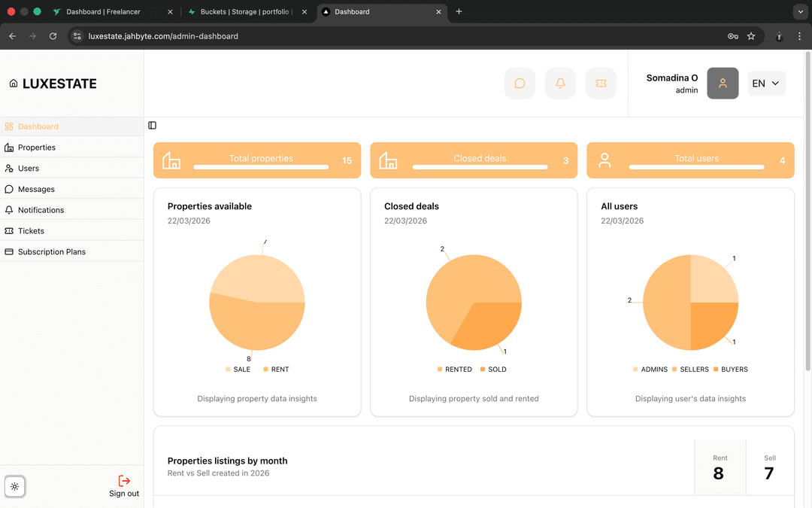Image resolution: width=812 pixels, height=508 pixels.
Task: Click the Subscription Plans card icon in the sidebar
Action: pos(10,251)
